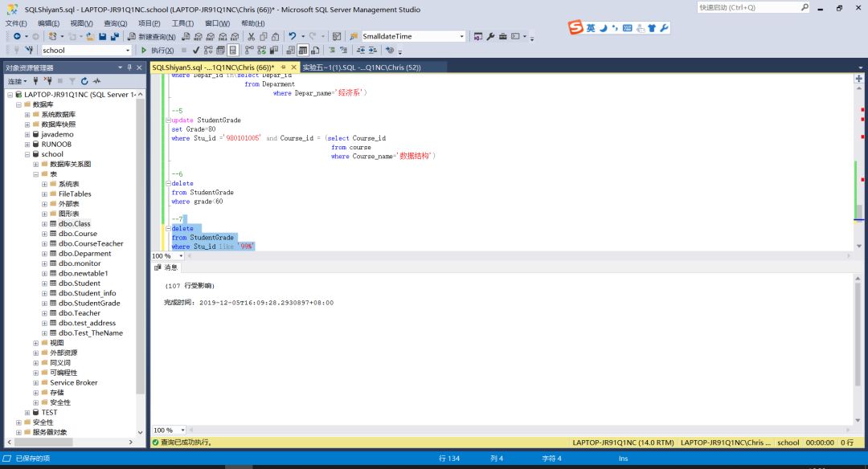The height and width of the screenshot is (469, 868).
Task: Switch to the 实验五~1(1).SQL tab
Action: tap(361, 67)
